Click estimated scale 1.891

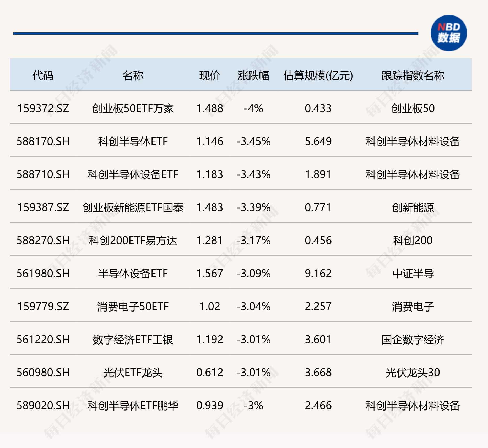[318, 174]
